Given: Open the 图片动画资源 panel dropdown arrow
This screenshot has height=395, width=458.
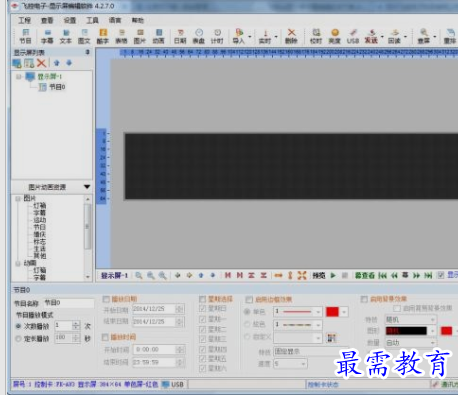Looking at the screenshot, I should 87,187.
